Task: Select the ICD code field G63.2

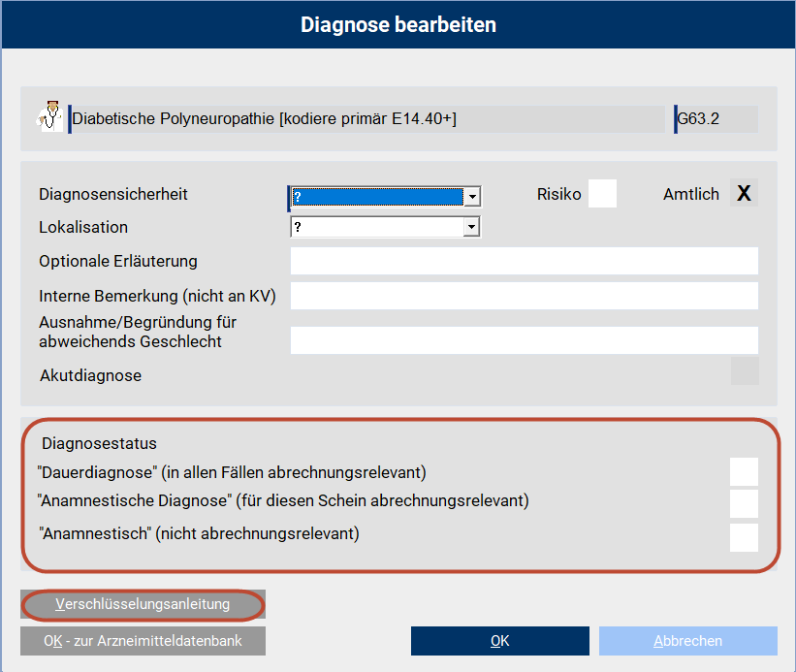Action: coord(716,118)
